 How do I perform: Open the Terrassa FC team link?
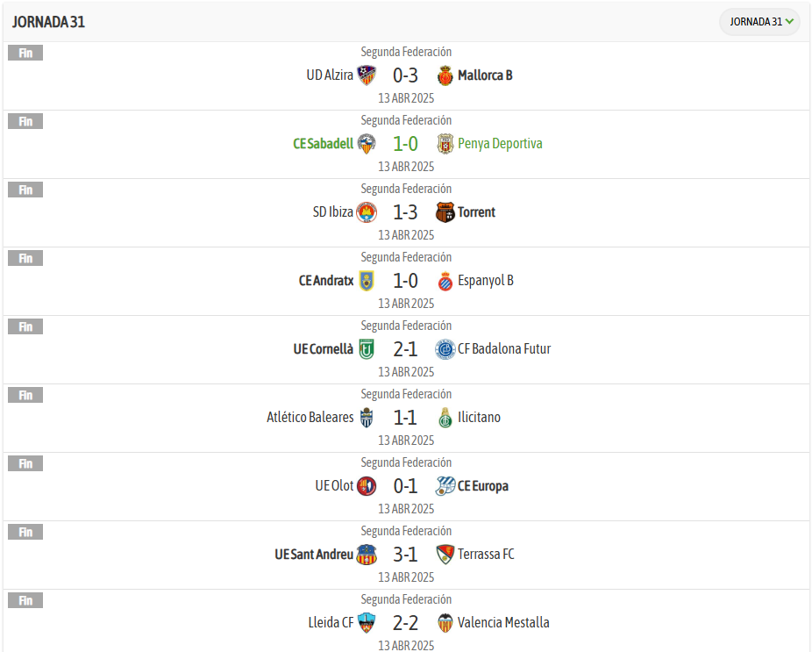pyautogui.click(x=486, y=555)
